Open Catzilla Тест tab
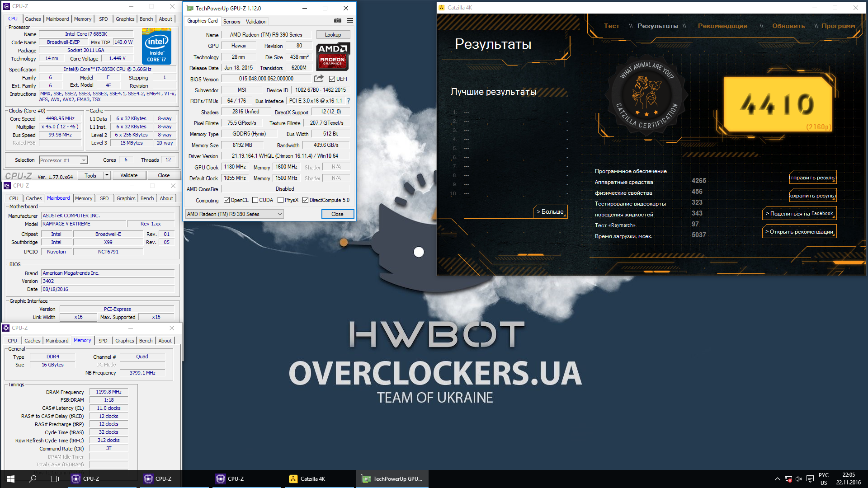868x488 pixels. (x=612, y=26)
